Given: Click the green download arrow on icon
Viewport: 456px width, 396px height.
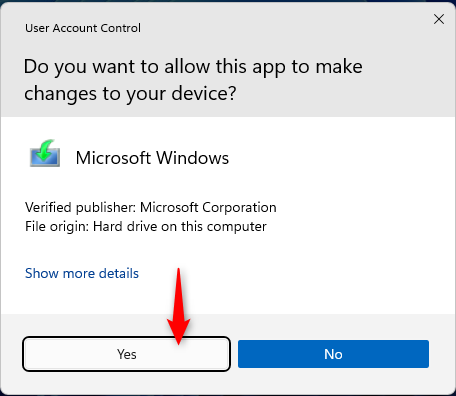Looking at the screenshot, I should coord(46,149).
